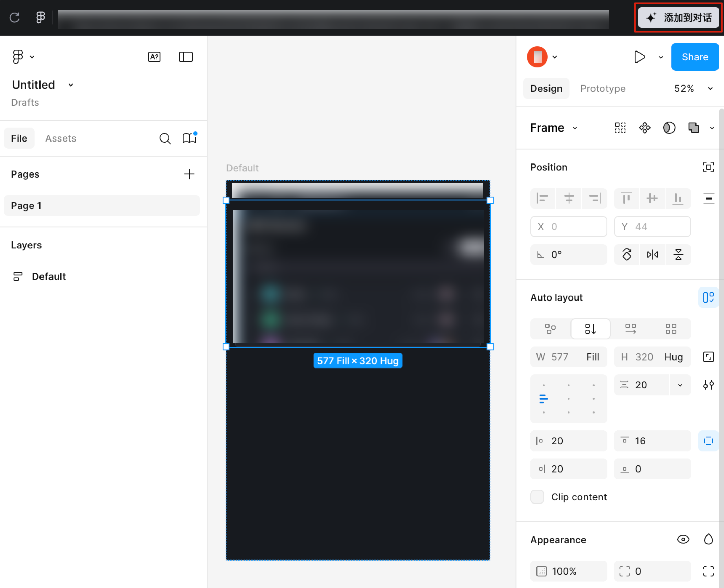Click the reload icon in top bar
Image resolution: width=724 pixels, height=588 pixels.
coord(14,18)
